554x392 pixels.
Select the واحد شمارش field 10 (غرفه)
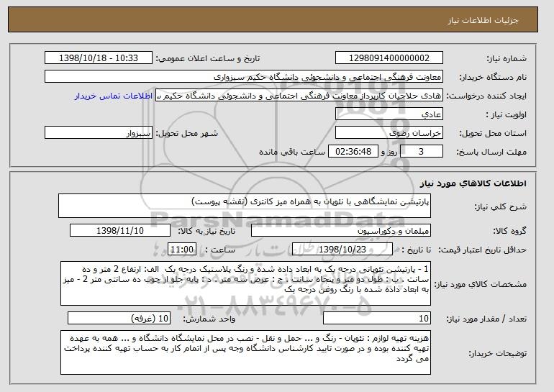click(x=119, y=318)
